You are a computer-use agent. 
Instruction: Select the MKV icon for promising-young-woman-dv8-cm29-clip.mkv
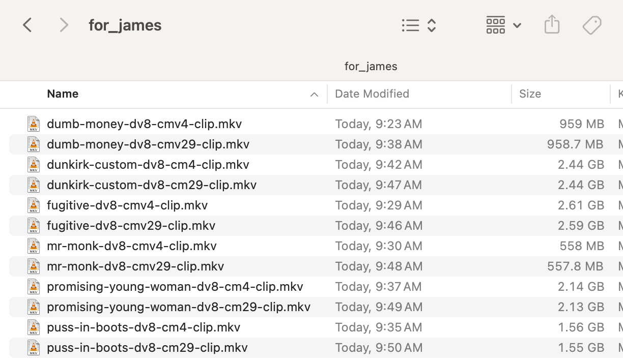[x=34, y=307]
